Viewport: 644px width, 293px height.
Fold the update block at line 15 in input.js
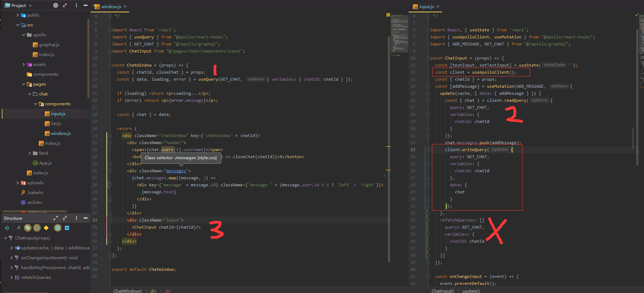[428, 93]
